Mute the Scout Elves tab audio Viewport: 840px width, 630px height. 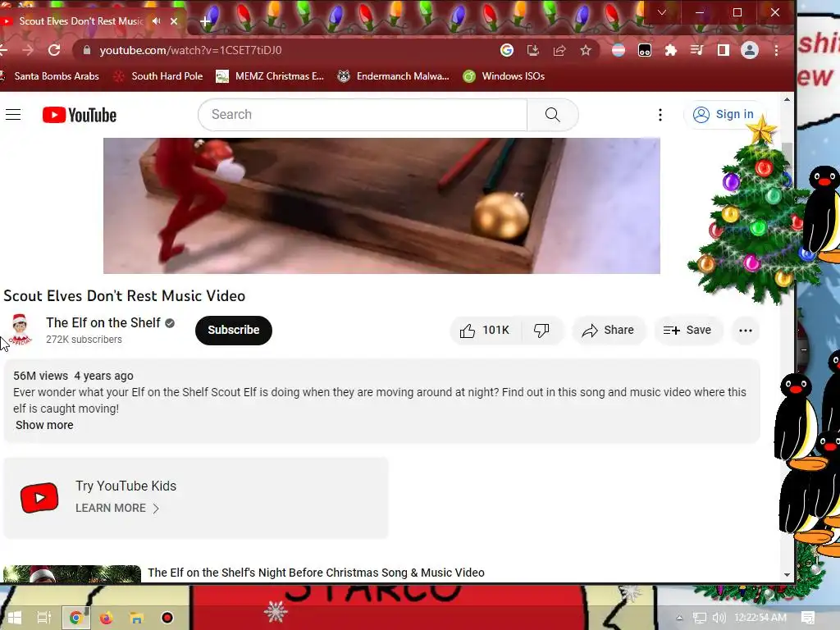pos(156,21)
